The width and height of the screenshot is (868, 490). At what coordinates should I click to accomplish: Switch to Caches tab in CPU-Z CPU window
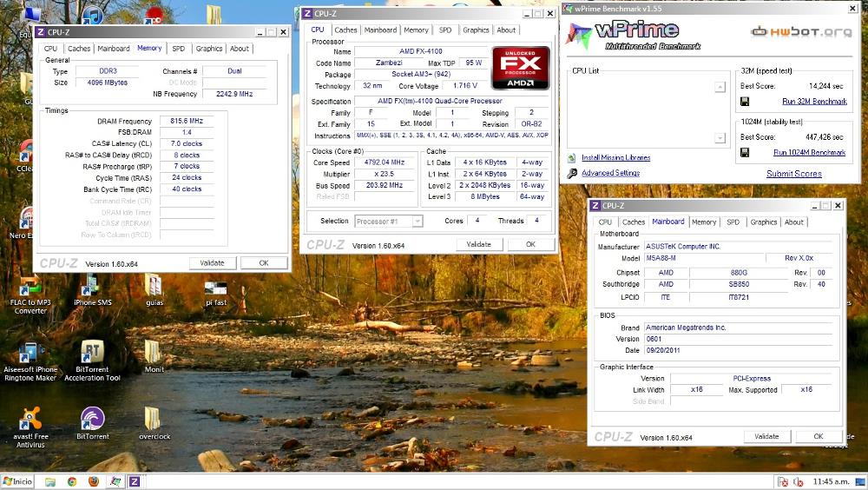tap(345, 30)
